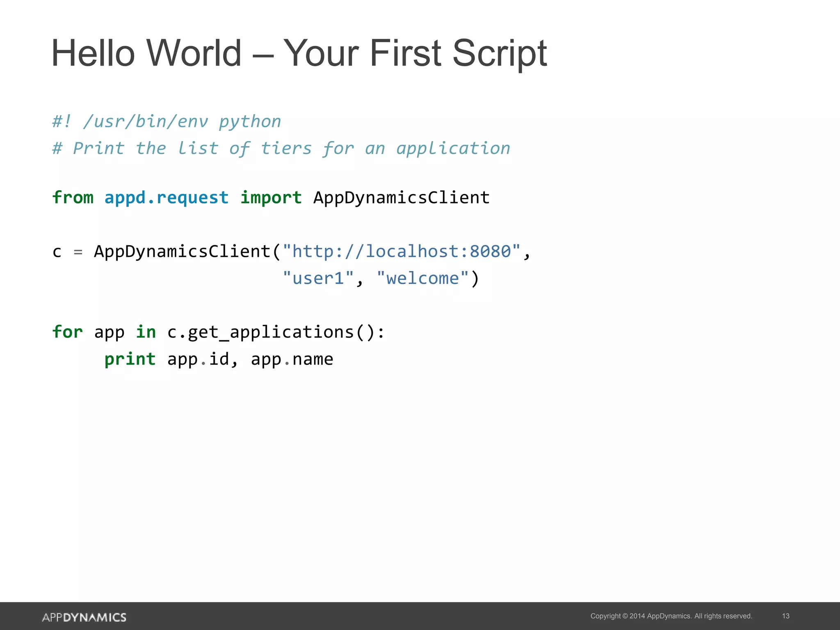Click the 'in' keyword in the loop line
This screenshot has height=630, width=840.
point(146,332)
